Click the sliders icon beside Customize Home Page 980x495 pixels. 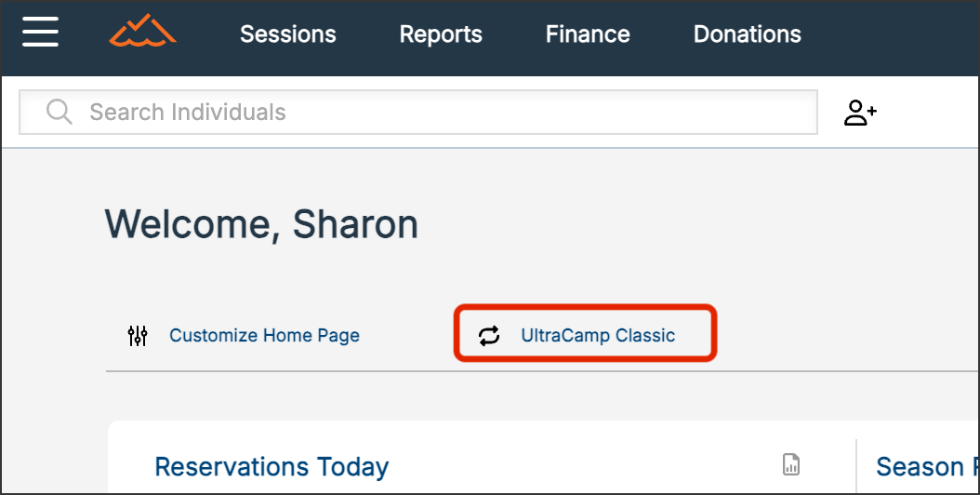tap(138, 336)
